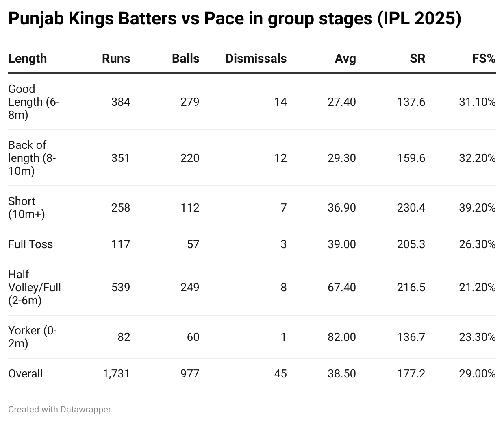Click the Length column header
Screen dimensions: 504x423
[27, 59]
